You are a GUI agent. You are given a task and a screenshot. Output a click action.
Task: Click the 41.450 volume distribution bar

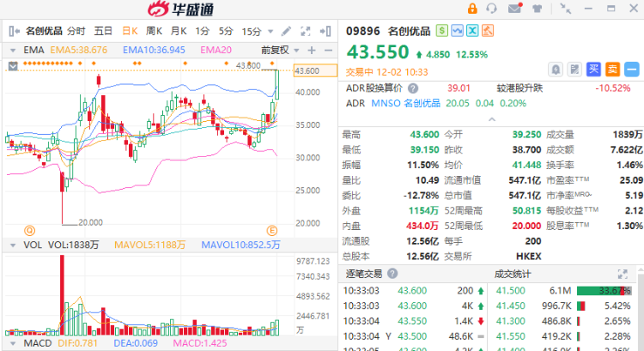click(x=581, y=306)
